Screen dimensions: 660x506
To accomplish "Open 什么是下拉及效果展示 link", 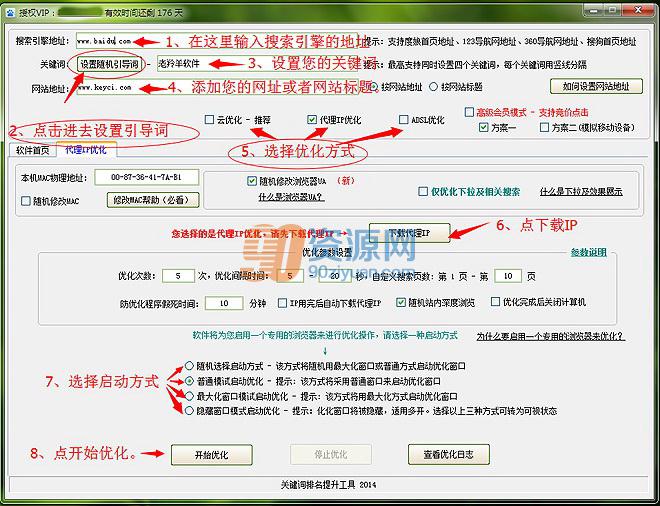I will coord(581,192).
